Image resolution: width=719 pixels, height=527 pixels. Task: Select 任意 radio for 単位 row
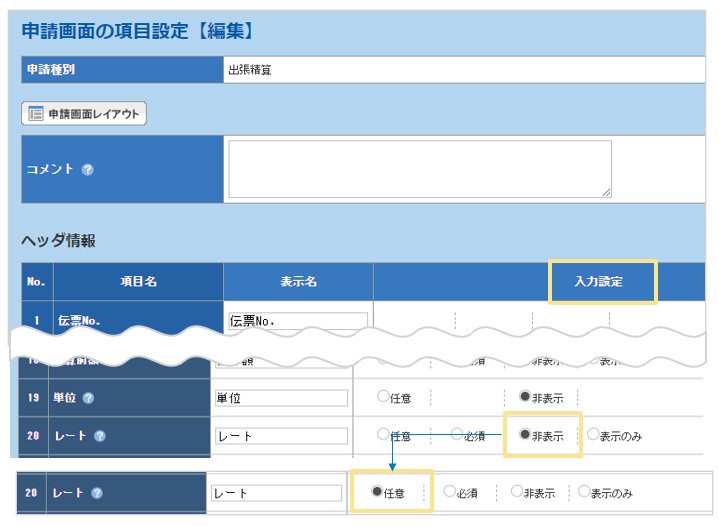[383, 396]
